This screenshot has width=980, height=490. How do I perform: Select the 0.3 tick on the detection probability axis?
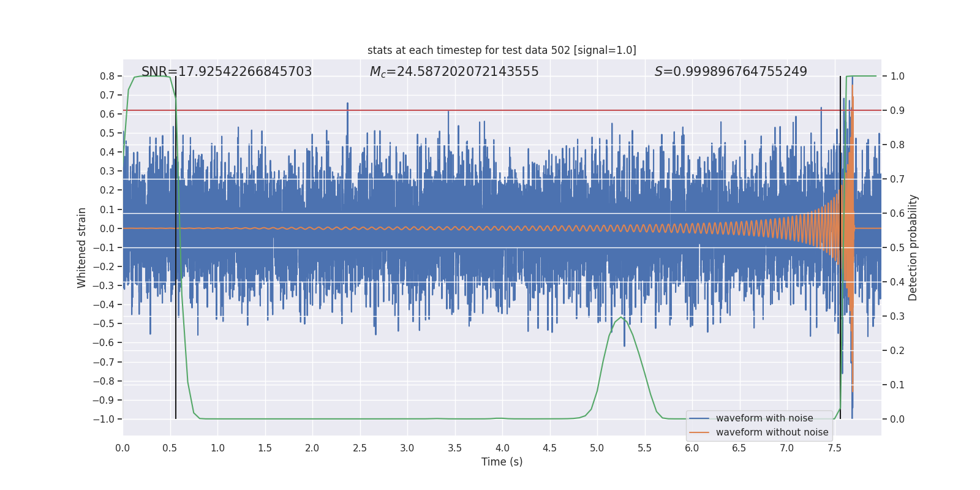[x=897, y=316]
